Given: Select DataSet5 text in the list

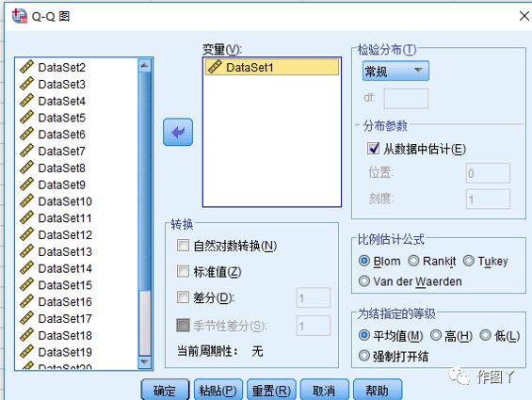Looking at the screenshot, I should click(x=62, y=118).
